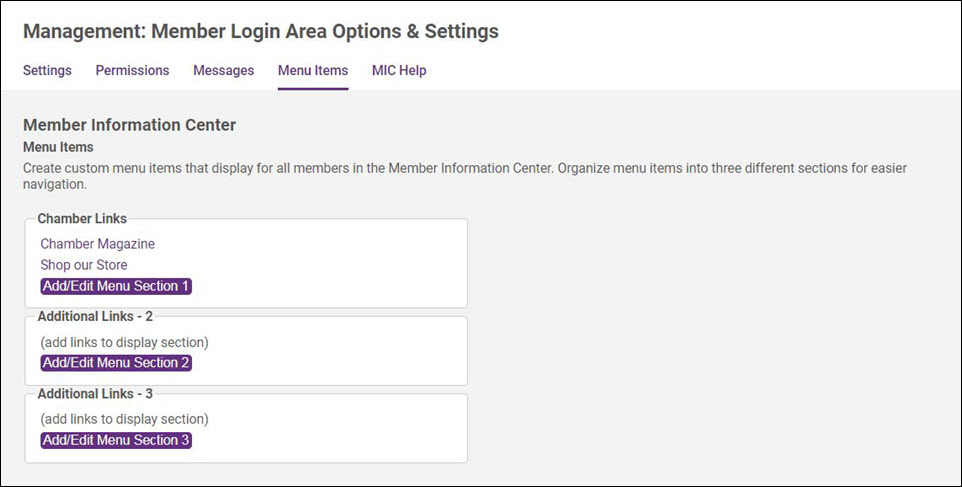Image resolution: width=962 pixels, height=487 pixels.
Task: Go to the Messages tab
Action: coord(223,71)
